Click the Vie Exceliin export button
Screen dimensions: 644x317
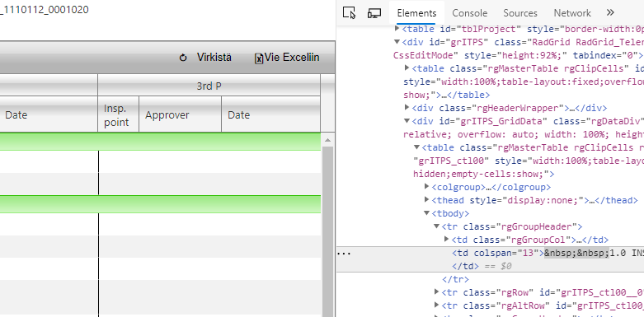click(287, 58)
